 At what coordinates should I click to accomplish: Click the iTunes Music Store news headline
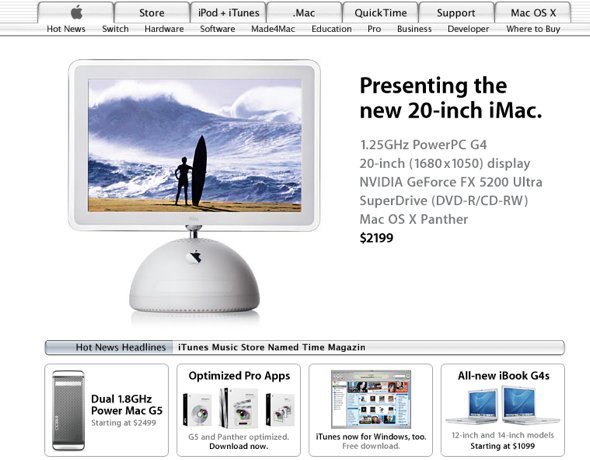[x=271, y=347]
